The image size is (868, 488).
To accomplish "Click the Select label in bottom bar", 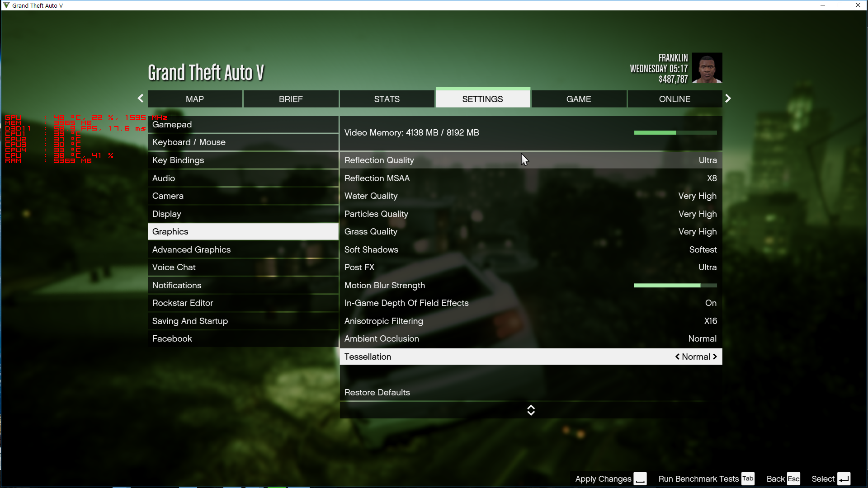I will click(x=823, y=479).
